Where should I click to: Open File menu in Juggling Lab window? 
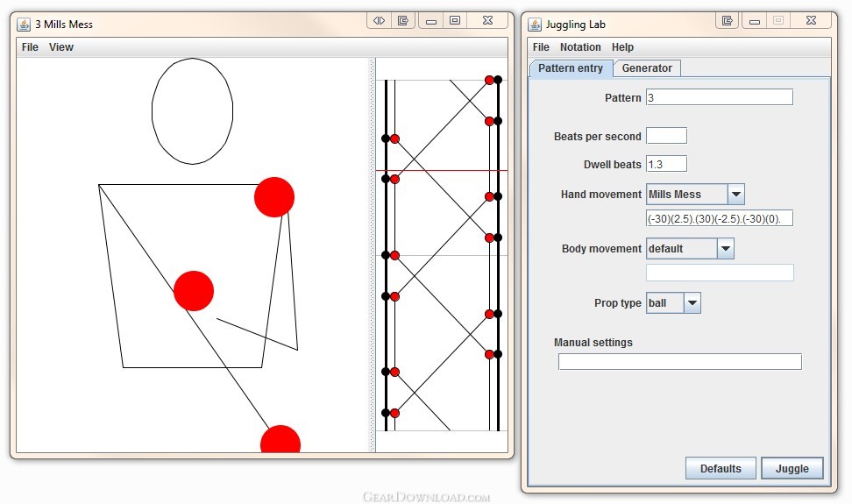pyautogui.click(x=541, y=47)
